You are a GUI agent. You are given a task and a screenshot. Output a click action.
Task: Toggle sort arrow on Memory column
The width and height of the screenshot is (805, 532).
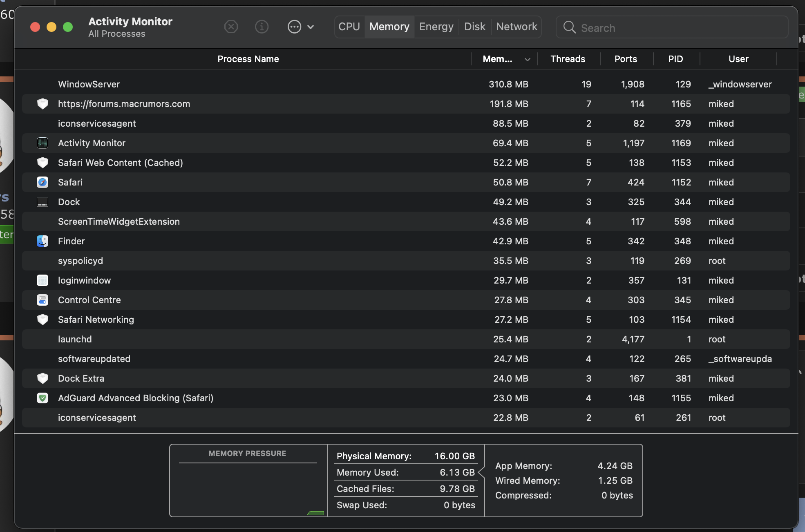pyautogui.click(x=527, y=59)
